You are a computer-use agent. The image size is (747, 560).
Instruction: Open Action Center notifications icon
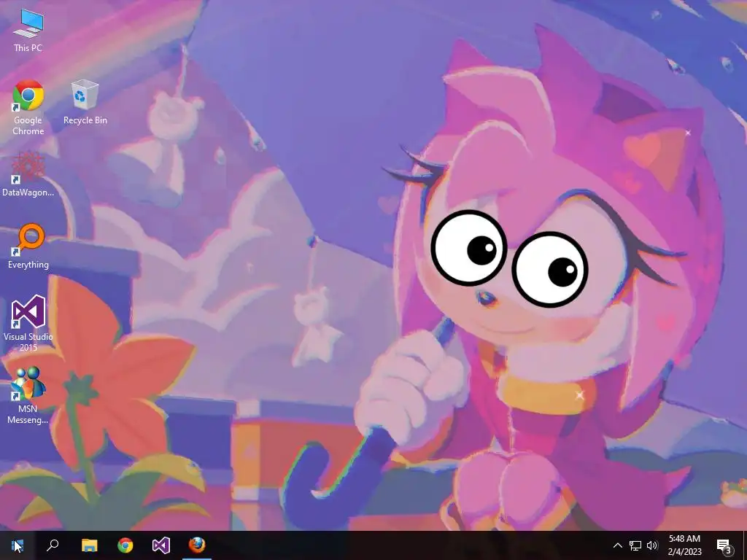pyautogui.click(x=724, y=545)
